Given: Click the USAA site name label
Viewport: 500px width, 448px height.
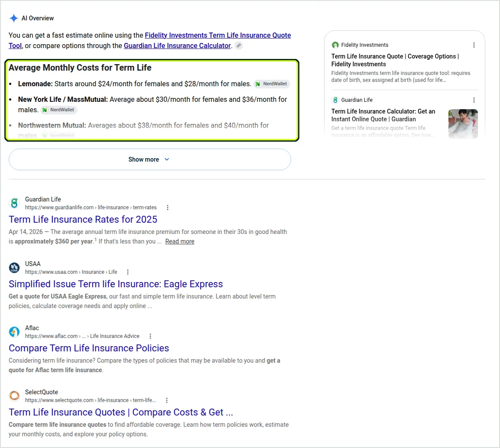Looking at the screenshot, I should pyautogui.click(x=33, y=264).
